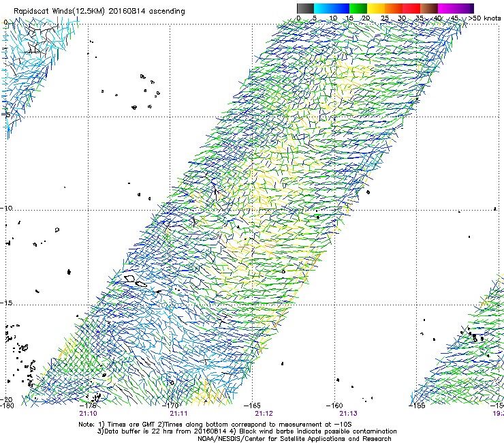Click the gray 0-5 knots color swatch
The width and height of the screenshot is (504, 443).
(305, 8)
